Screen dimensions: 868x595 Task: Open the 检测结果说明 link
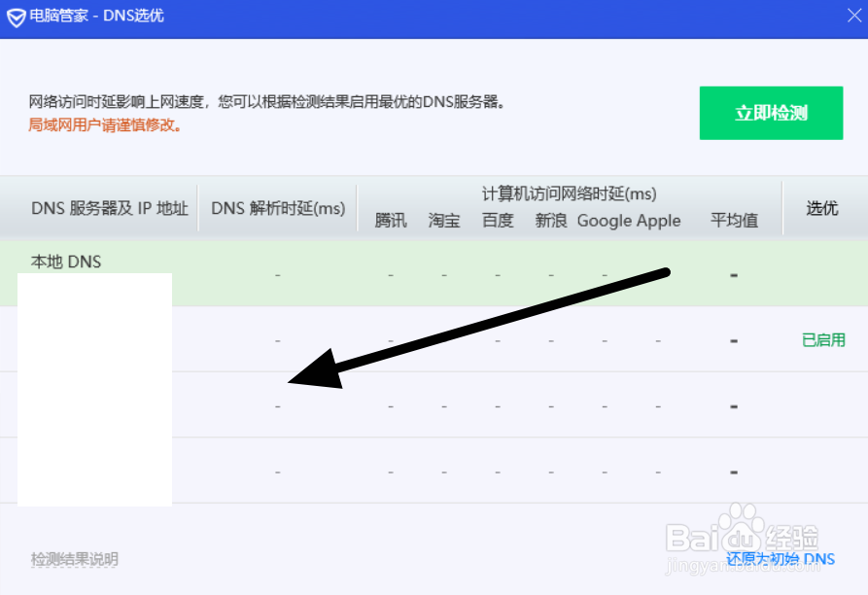coord(74,559)
